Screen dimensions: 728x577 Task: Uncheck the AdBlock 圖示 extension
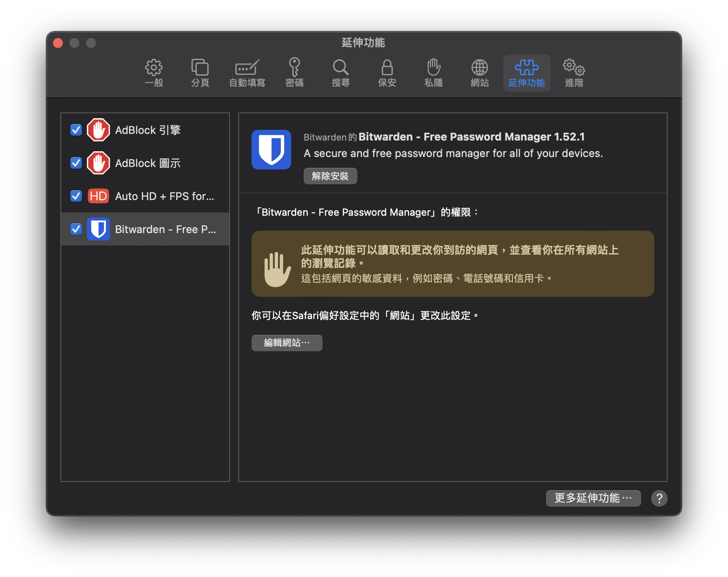pos(76,163)
